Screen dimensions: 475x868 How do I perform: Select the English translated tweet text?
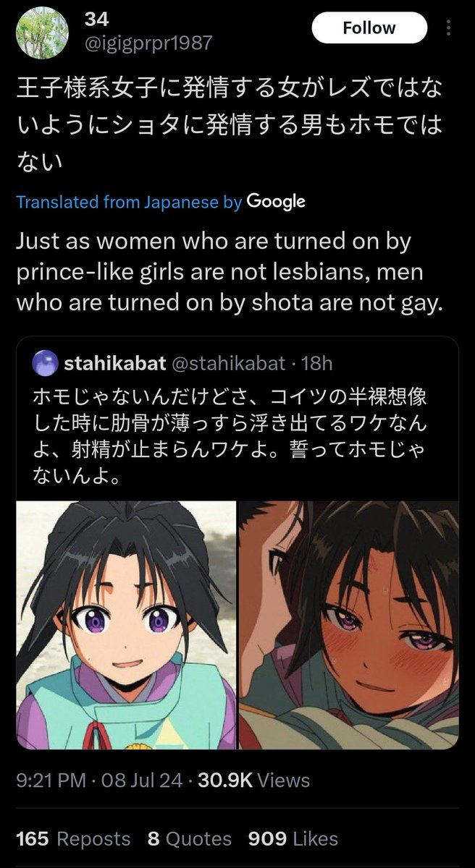tap(229, 272)
